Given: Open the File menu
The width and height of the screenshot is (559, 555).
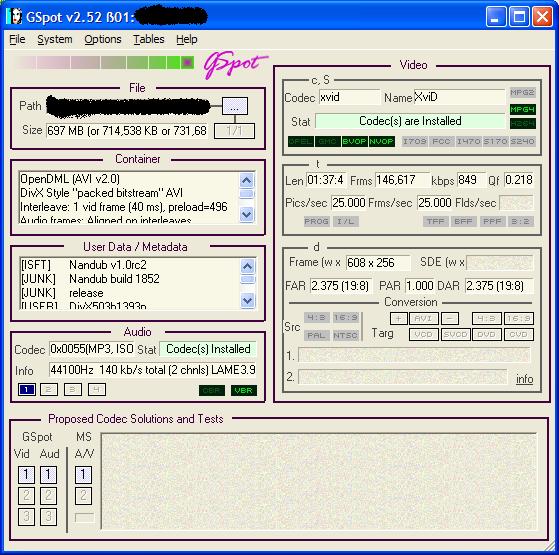Looking at the screenshot, I should 17,39.
